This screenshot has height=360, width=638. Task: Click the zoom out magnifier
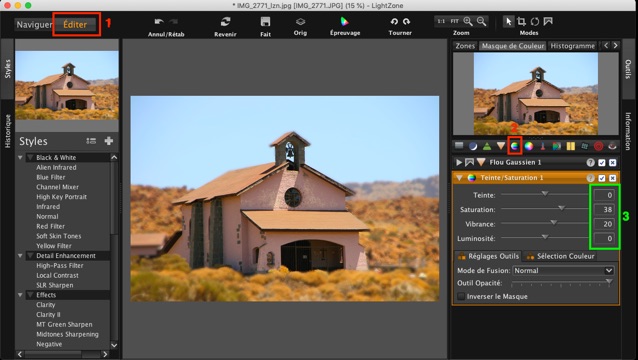coord(481,21)
